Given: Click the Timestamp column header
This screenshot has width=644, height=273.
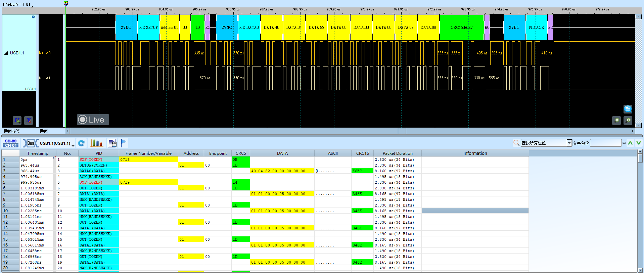Looking at the screenshot, I should 38,153.
